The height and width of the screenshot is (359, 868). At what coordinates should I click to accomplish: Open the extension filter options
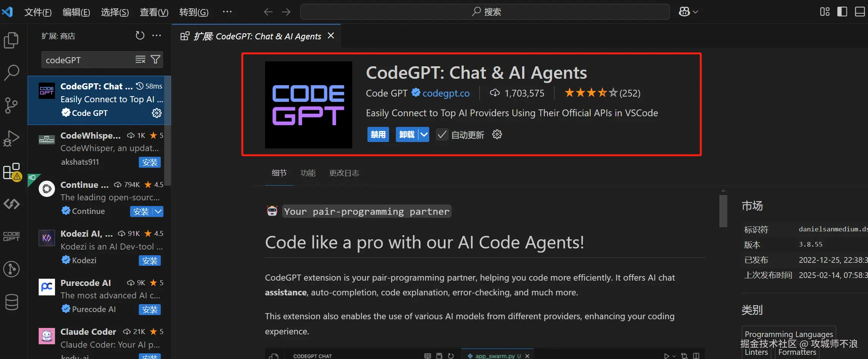[155, 59]
